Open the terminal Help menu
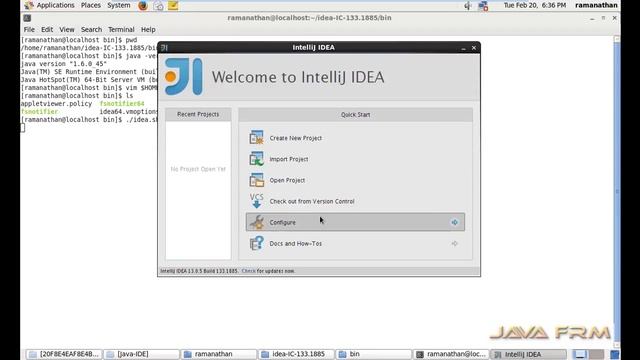 pos(148,29)
